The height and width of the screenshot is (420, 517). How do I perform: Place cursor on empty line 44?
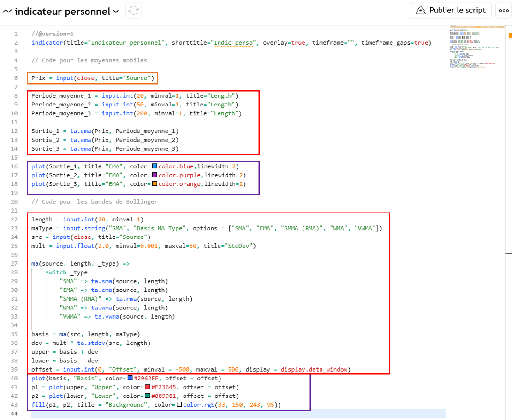[231, 414]
